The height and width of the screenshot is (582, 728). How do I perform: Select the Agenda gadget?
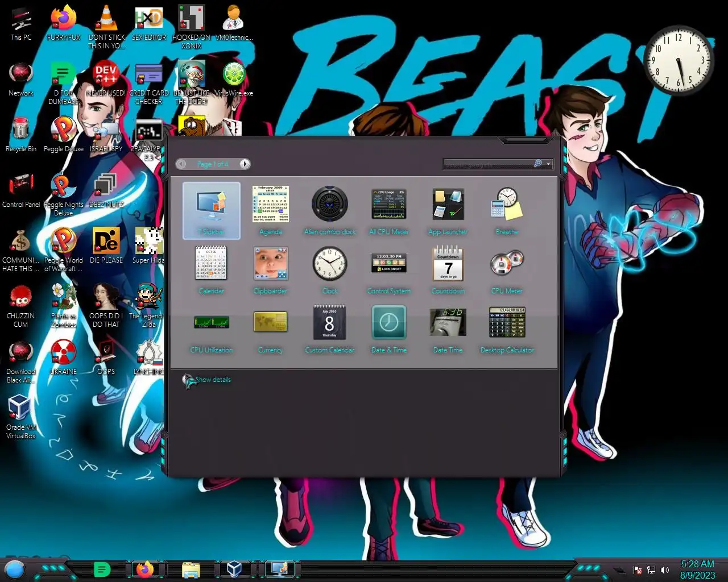click(271, 211)
